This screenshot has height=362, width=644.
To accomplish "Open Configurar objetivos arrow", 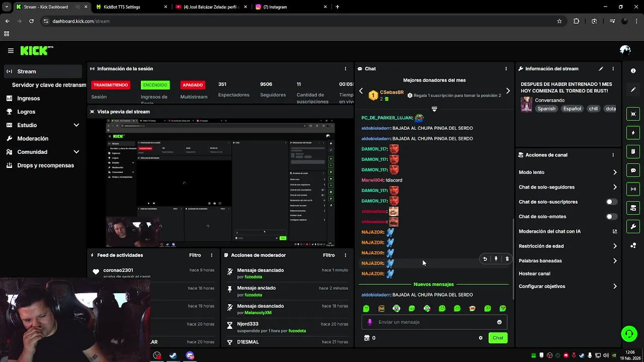I will pyautogui.click(x=615, y=287).
